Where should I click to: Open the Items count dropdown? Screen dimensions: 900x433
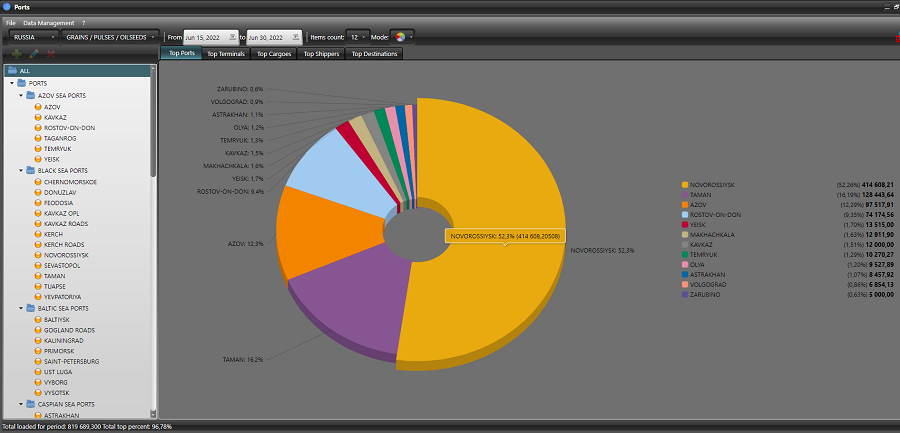coord(358,37)
